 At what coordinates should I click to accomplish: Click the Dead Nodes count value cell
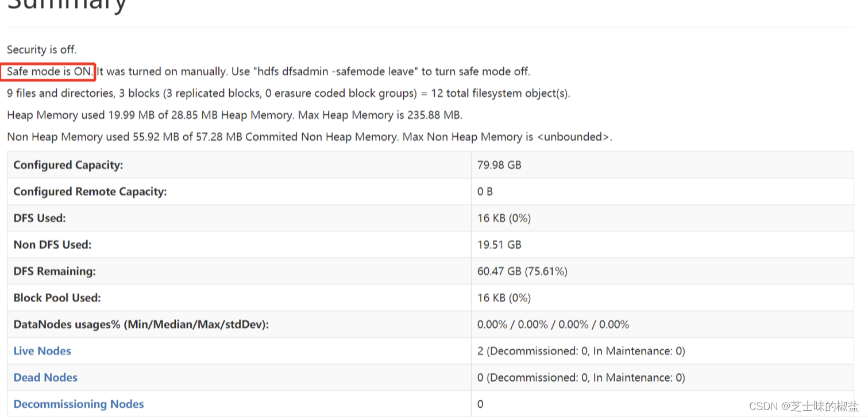(581, 377)
